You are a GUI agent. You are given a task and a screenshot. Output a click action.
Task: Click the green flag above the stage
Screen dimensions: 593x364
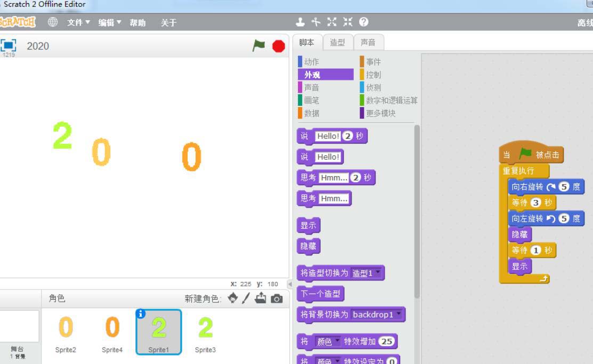coord(259,46)
